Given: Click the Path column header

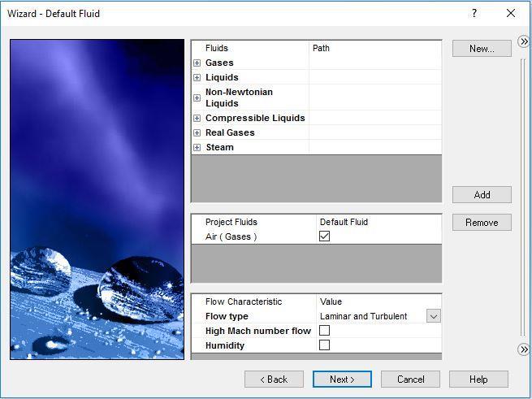Looking at the screenshot, I should tap(321, 48).
